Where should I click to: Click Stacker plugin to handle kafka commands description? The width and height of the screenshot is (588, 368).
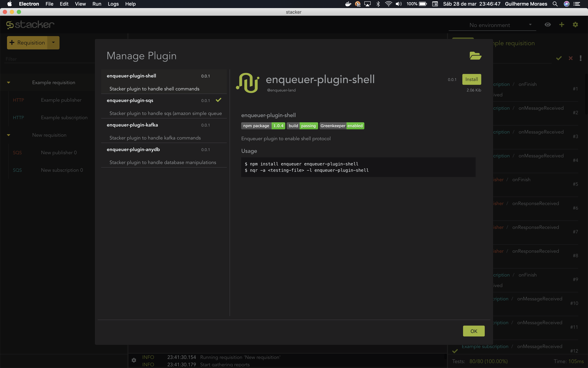(155, 138)
